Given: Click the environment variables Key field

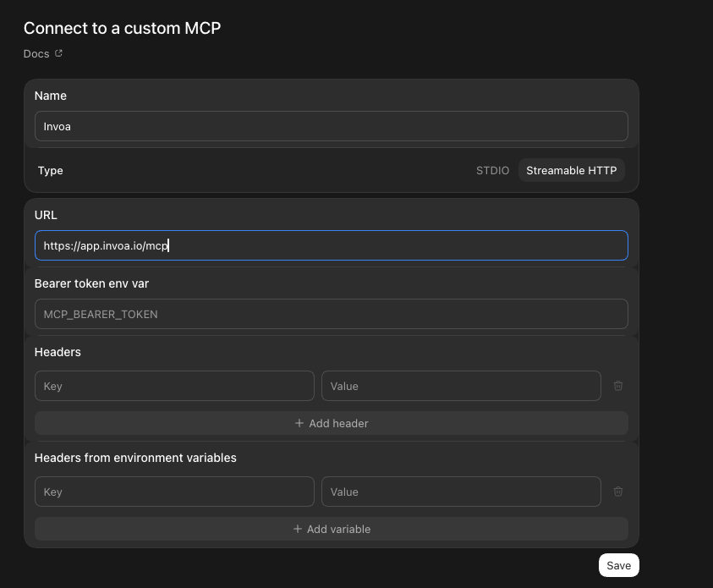Looking at the screenshot, I should 174,492.
